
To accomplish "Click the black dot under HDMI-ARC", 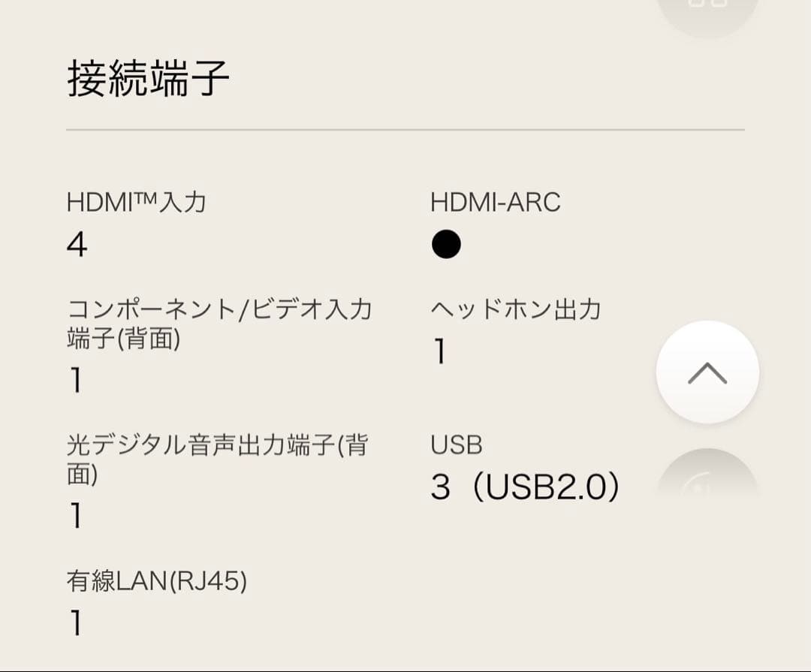I will pyautogui.click(x=446, y=243).
